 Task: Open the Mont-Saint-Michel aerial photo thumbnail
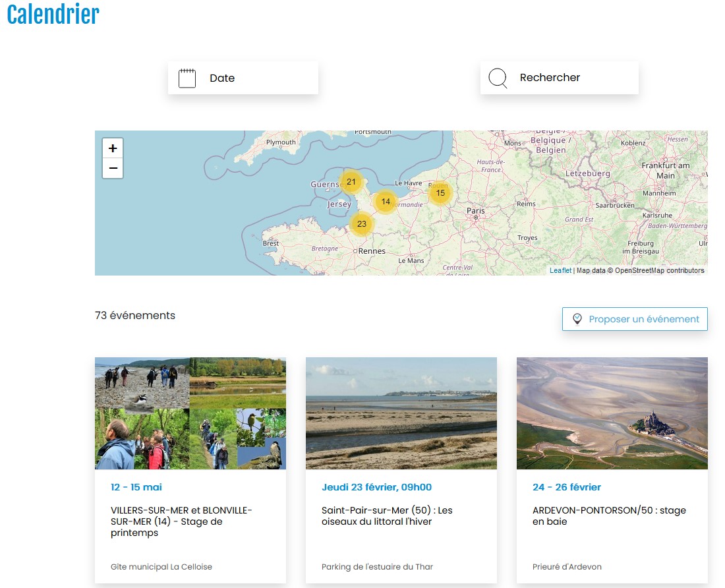point(612,413)
